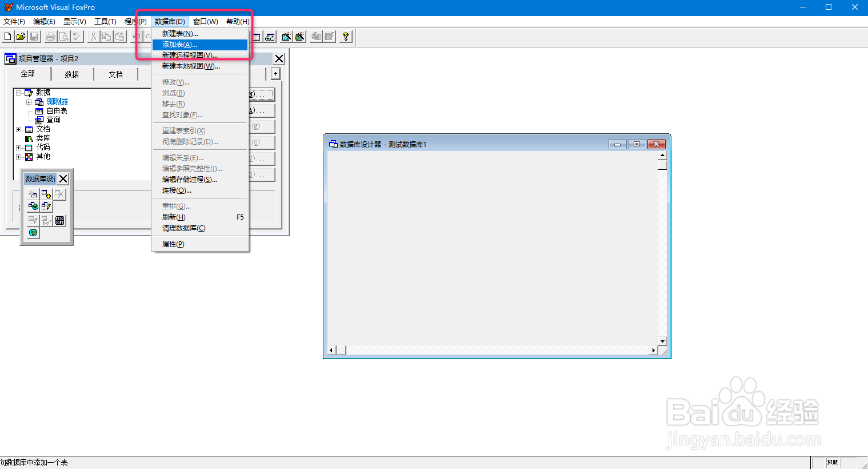Choose 清理数据库(C) menu entry
The image size is (868, 469).
pos(200,228)
